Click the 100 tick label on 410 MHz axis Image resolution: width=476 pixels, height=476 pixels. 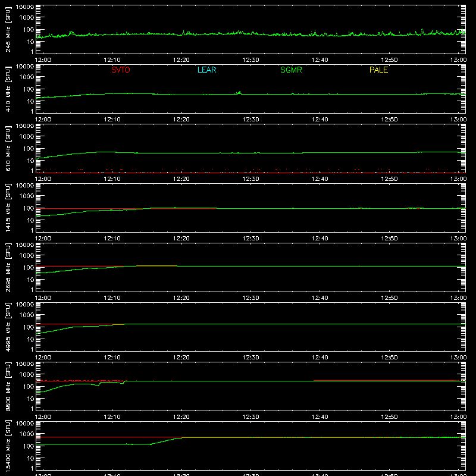(29, 89)
